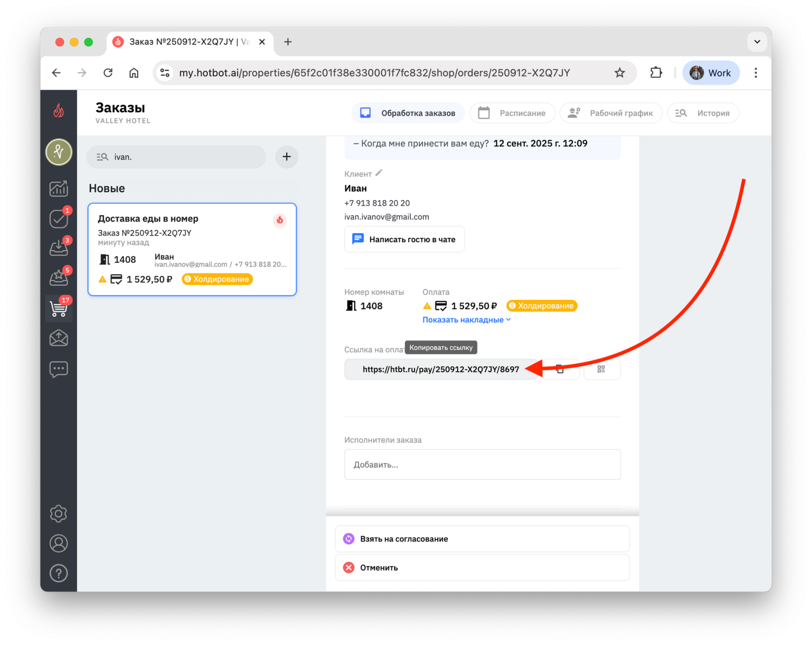The image size is (812, 645).
Task: Open Chrome three-dot menu
Action: click(x=756, y=73)
